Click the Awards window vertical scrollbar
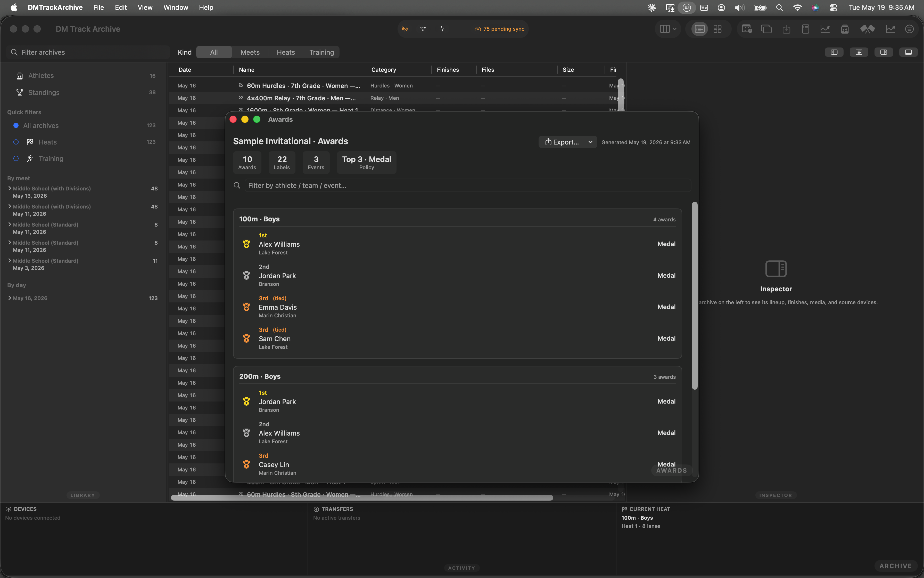The width and height of the screenshot is (924, 578). tap(695, 296)
